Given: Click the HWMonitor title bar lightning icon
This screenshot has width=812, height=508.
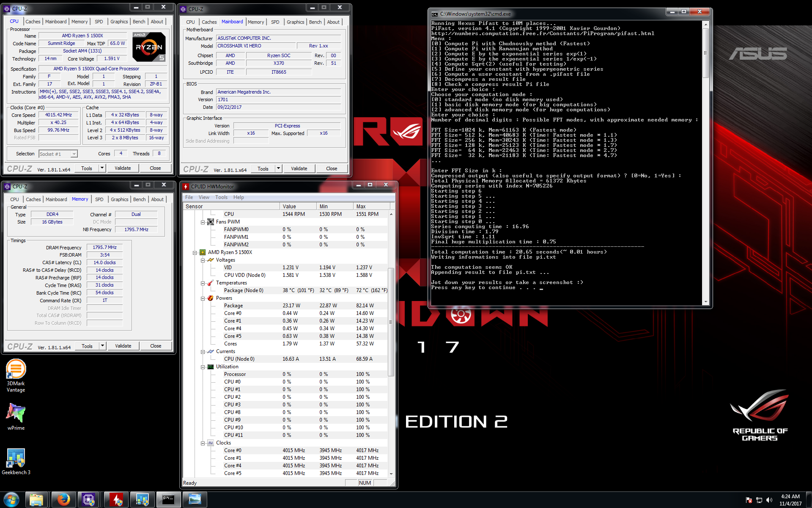Looking at the screenshot, I should [186, 186].
